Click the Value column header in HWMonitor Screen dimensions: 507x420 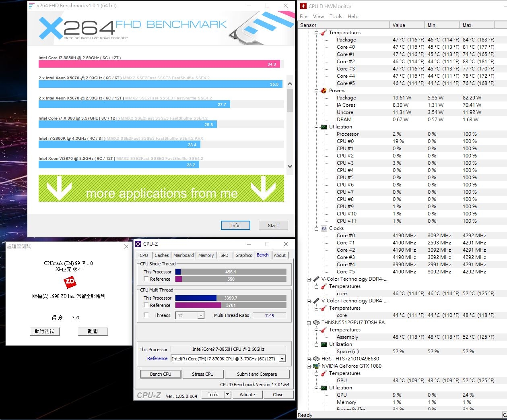click(407, 25)
